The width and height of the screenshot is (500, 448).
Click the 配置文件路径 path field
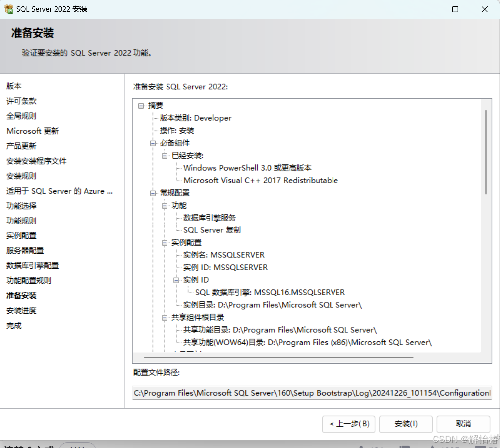tap(312, 393)
